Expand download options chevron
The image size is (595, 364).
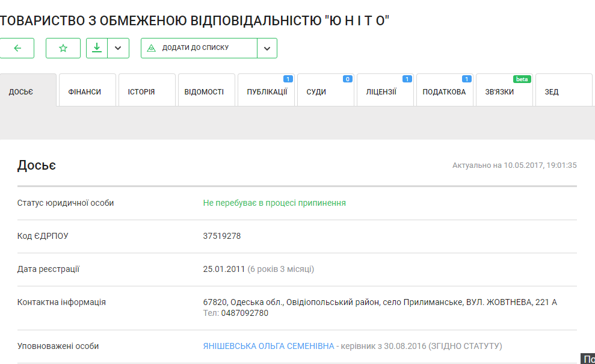(119, 48)
